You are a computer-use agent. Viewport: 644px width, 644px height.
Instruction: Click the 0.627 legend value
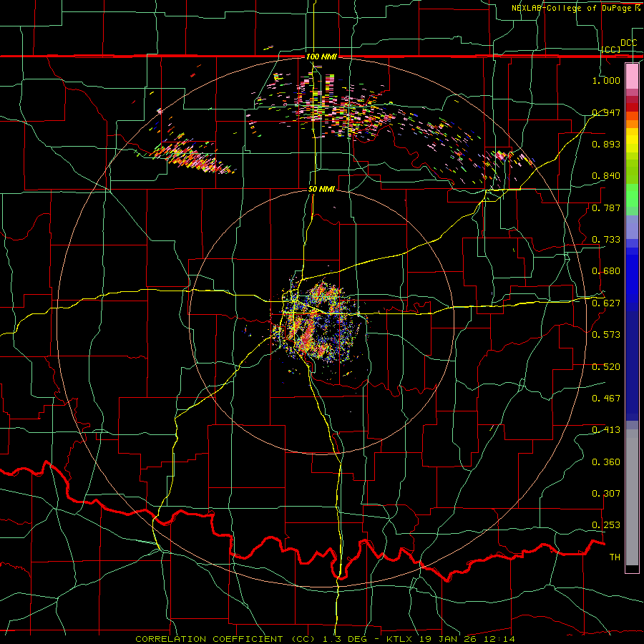(606, 303)
